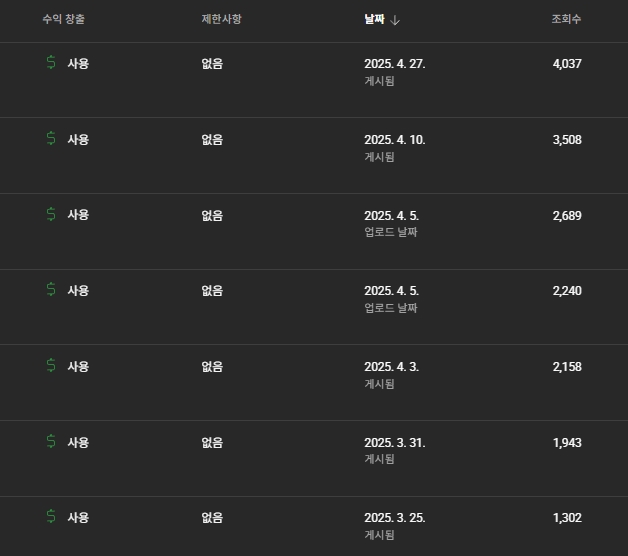This screenshot has width=628, height=556.
Task: Click the dollar icon on the 2,689 views row
Action: 51,215
